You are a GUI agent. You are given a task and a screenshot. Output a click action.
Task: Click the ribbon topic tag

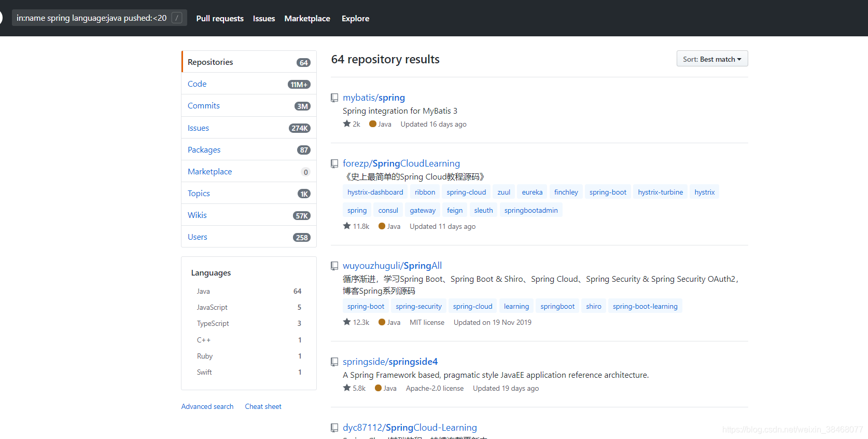point(425,192)
